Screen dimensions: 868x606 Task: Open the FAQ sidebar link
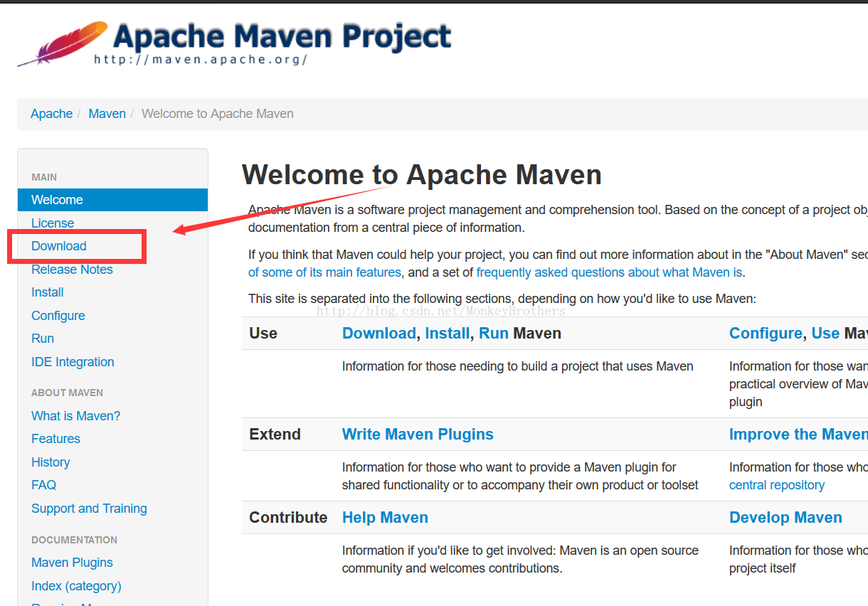[43, 485]
